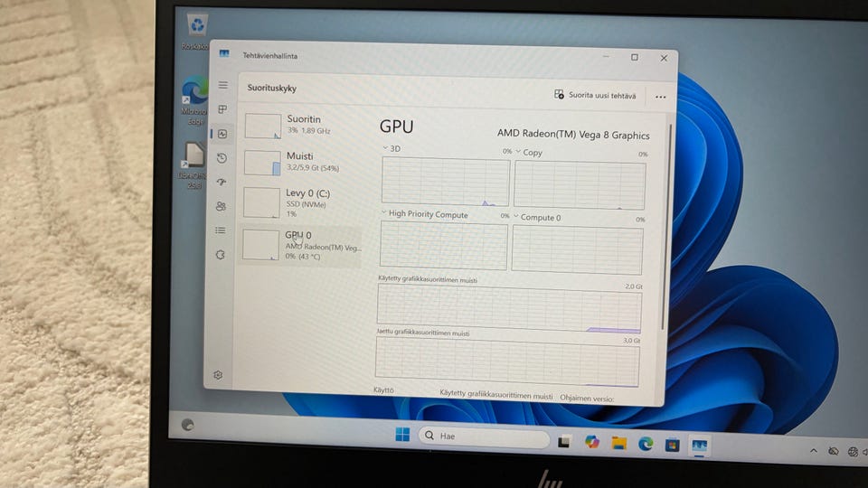
Task: Click the High Priority Compute graph
Action: point(444,246)
